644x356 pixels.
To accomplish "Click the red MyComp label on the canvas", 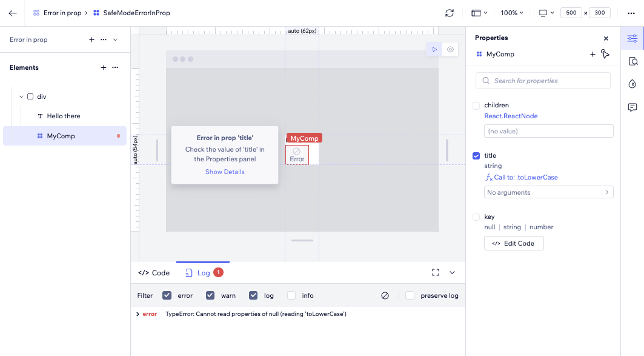I will pos(304,138).
